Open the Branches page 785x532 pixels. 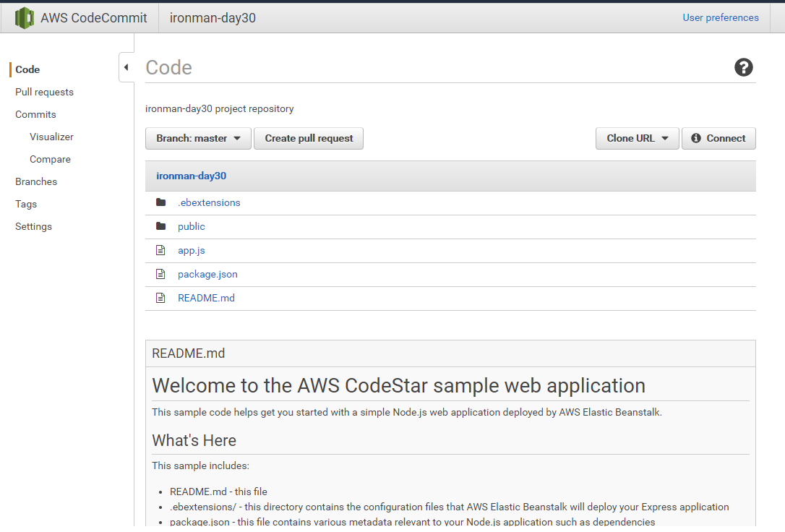36,181
